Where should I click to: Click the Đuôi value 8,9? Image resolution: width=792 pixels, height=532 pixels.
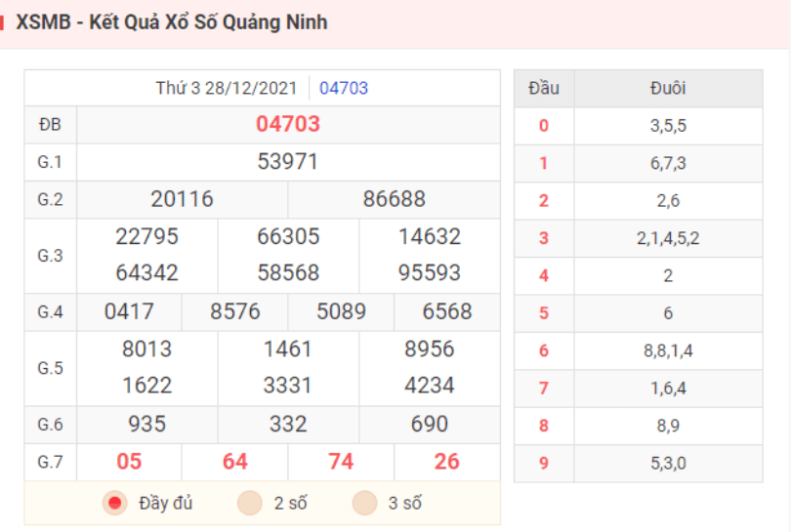pyautogui.click(x=668, y=426)
